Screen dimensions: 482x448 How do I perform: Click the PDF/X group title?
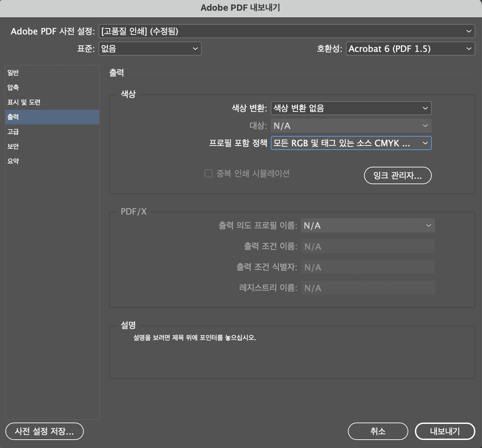[134, 212]
